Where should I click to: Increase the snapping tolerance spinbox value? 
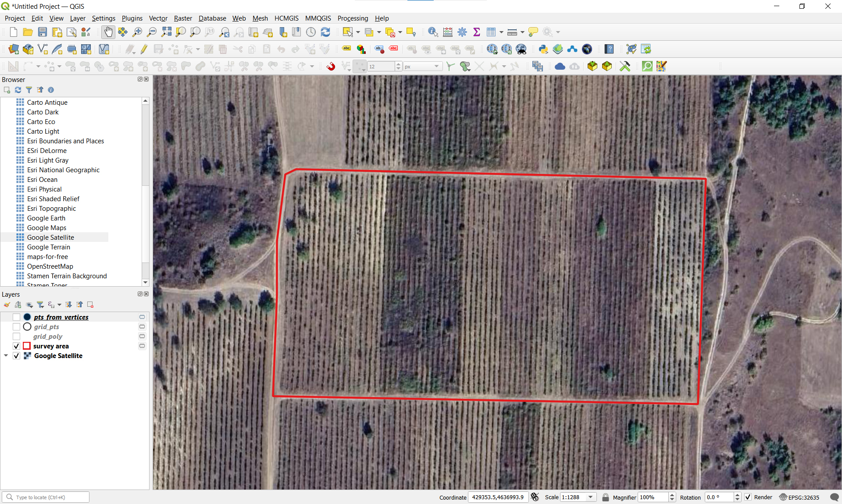pos(398,64)
